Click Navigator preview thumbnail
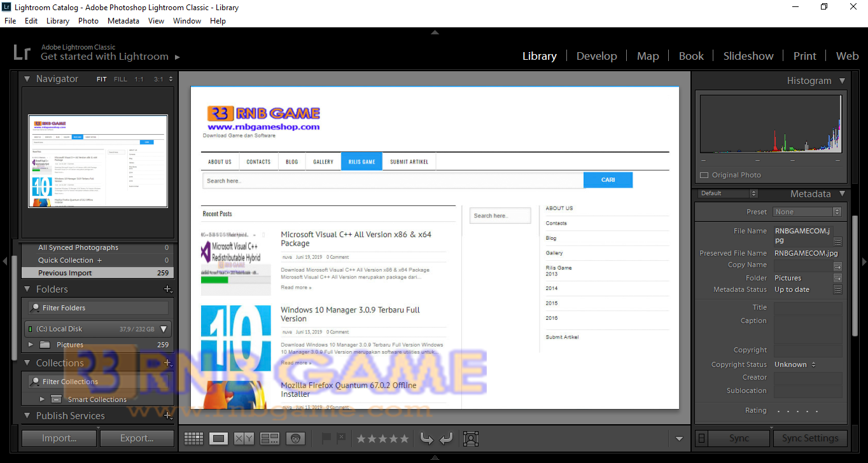Screen dimensions: 868x463 point(98,161)
